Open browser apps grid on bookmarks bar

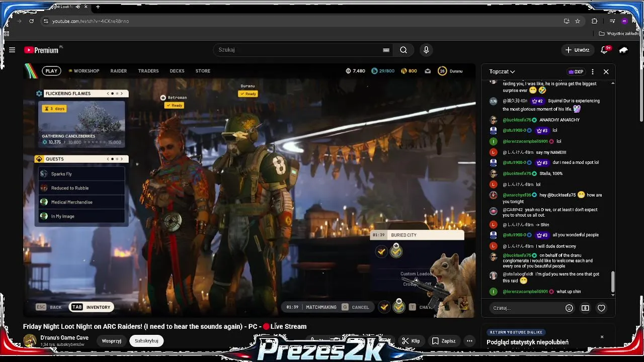click(7, 34)
